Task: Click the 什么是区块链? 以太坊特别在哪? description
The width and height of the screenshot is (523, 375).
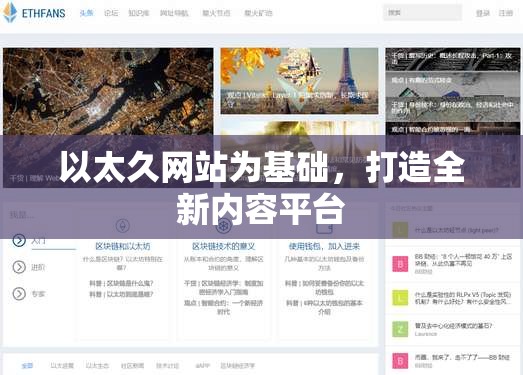Action: [x=122, y=263]
